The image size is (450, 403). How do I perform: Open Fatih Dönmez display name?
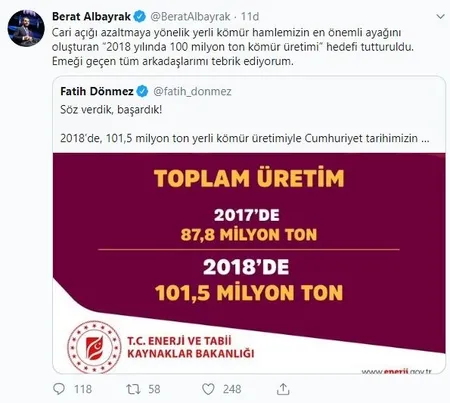(x=97, y=91)
